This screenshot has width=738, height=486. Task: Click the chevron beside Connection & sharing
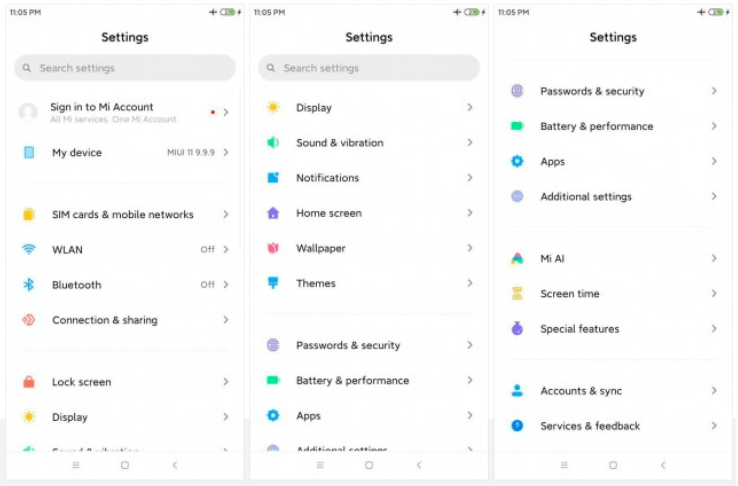226,320
